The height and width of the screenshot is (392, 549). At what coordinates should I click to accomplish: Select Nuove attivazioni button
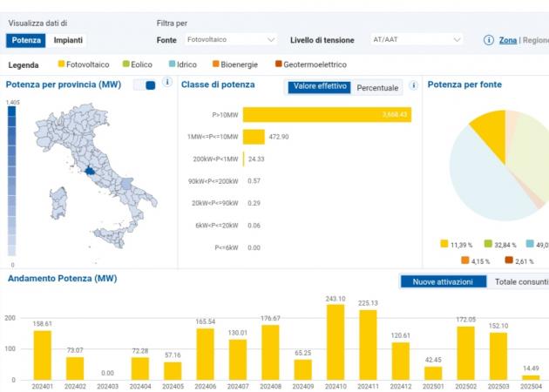443,281
